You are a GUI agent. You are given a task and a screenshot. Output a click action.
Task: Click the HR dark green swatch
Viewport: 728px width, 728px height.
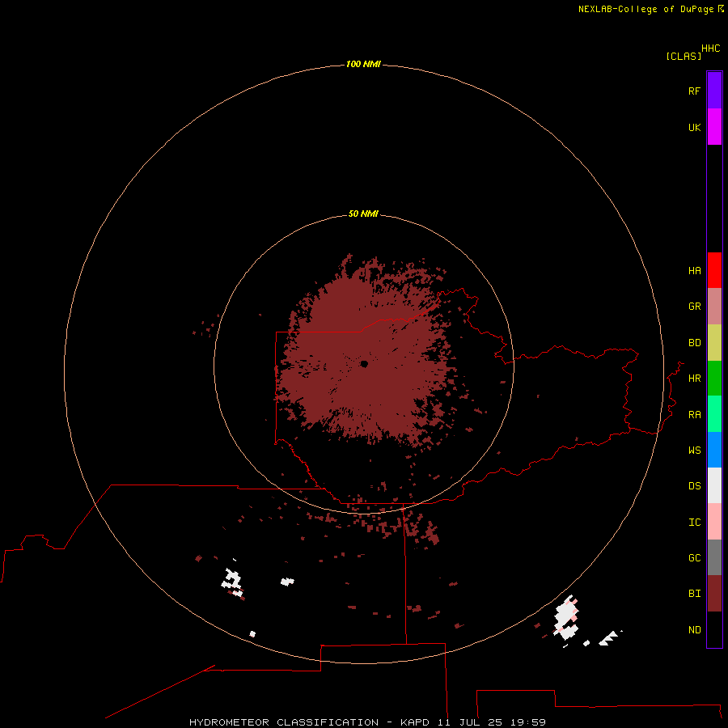click(x=714, y=378)
